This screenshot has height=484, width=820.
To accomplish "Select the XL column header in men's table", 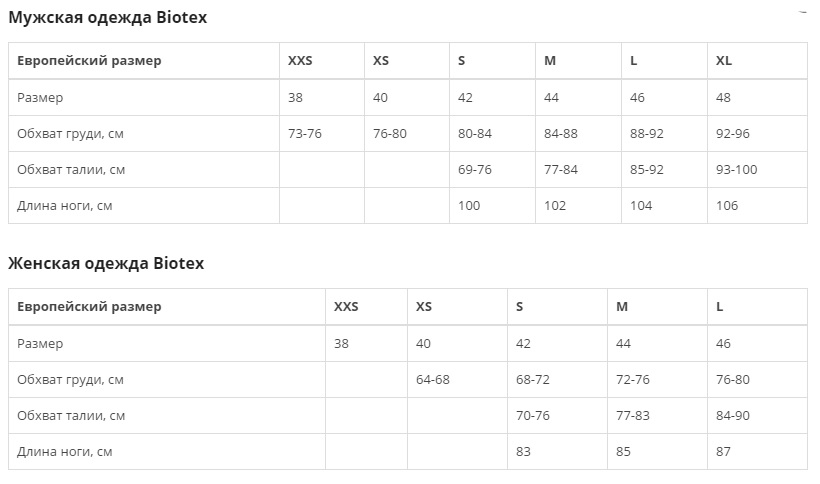I will [x=724, y=61].
